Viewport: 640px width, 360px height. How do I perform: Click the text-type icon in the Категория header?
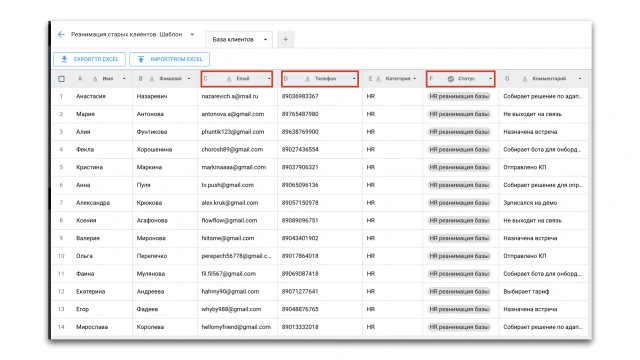click(378, 79)
